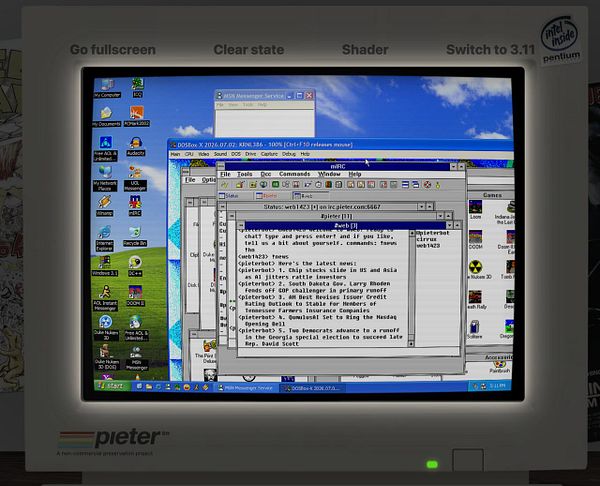
Task: Click the mIRC timer clock toolbar icon
Action: 318,185
